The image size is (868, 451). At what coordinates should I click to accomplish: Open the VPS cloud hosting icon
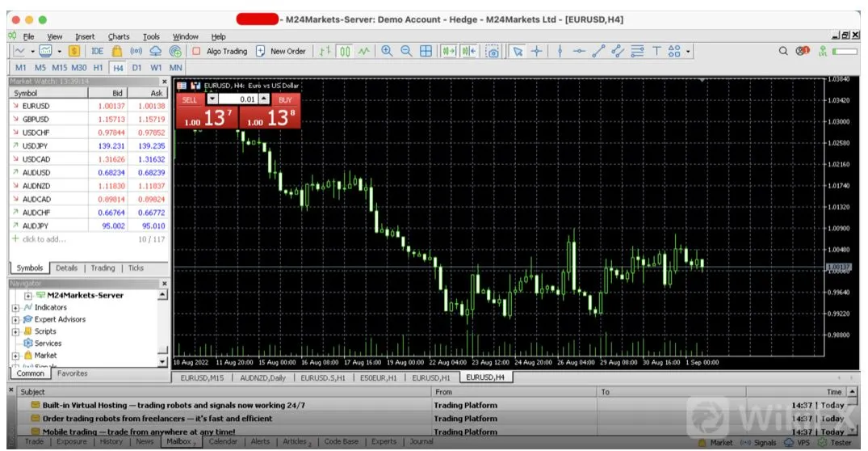point(156,51)
